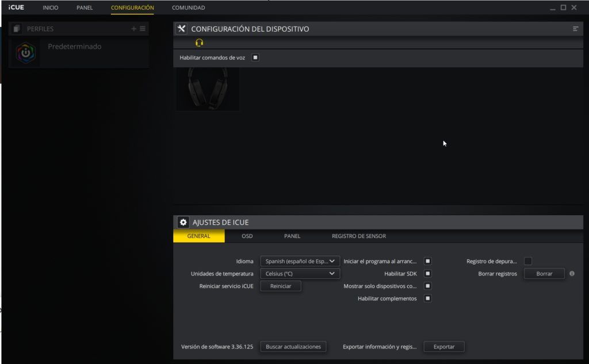Screen dimensions: 589x364
Task: Select the headset device icon
Action: [199, 43]
